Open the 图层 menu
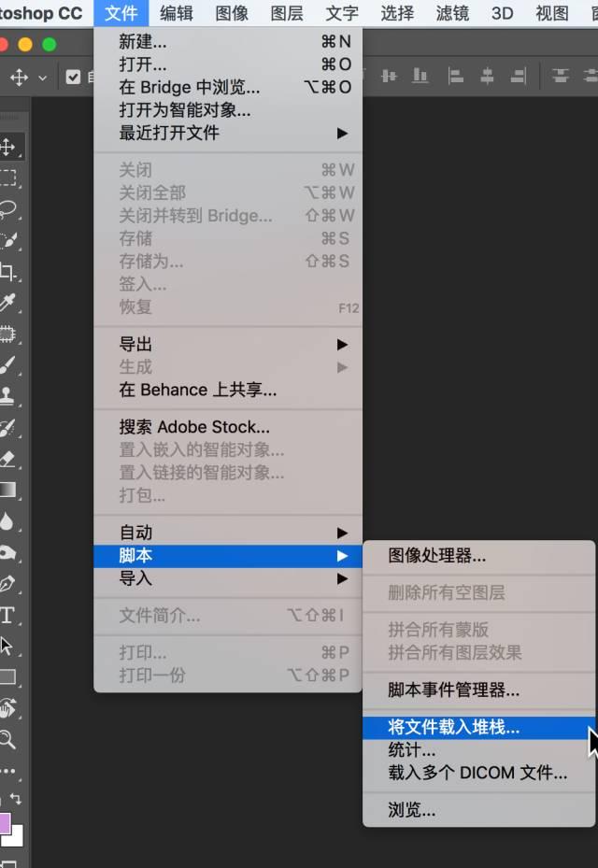The width and height of the screenshot is (598, 868). pos(287,13)
